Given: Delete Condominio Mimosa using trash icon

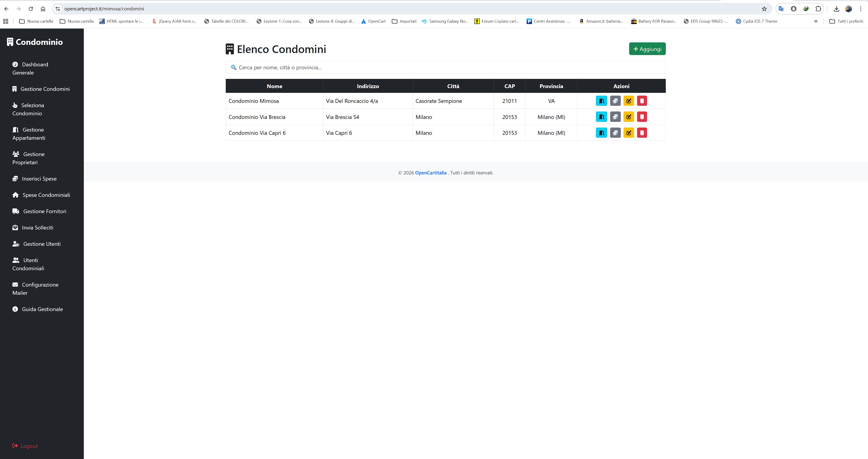Looking at the screenshot, I should 642,101.
